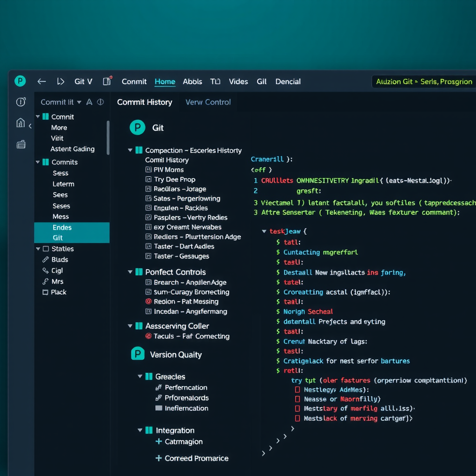Click the back arrow button
The width and height of the screenshot is (476, 476).
coord(41,81)
